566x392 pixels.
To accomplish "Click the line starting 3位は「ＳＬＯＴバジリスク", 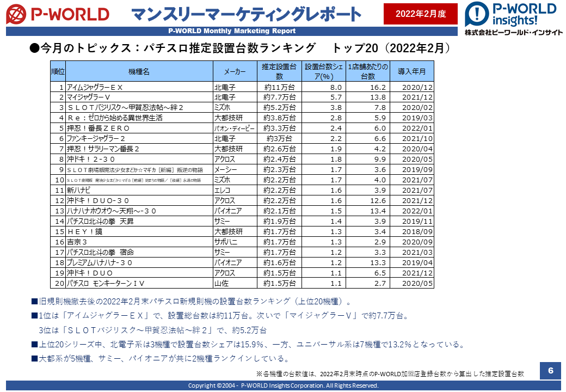I will point(153,330).
